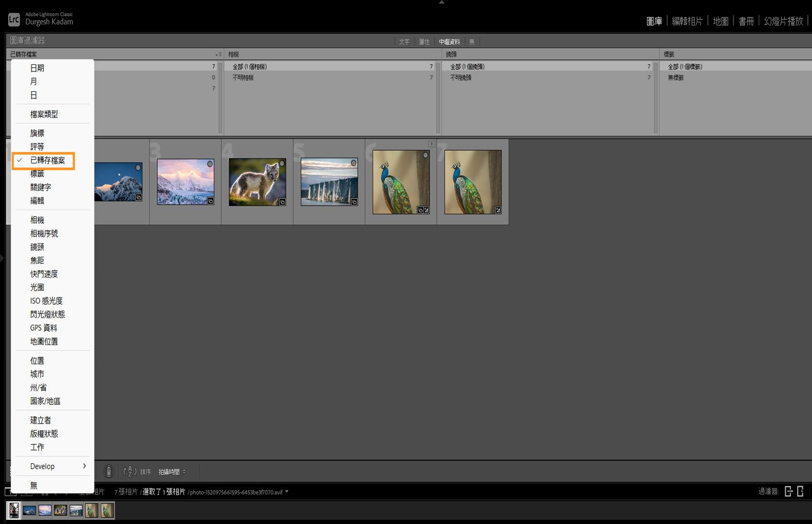Select the glacier cliff photo in grid
Viewport: 812px width, 524px height.
pos(329,182)
